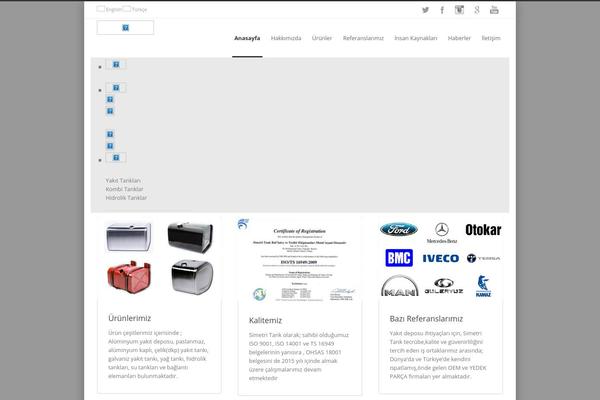The height and width of the screenshot is (400, 600).
Task: Open the İletişim menu item
Action: point(491,38)
